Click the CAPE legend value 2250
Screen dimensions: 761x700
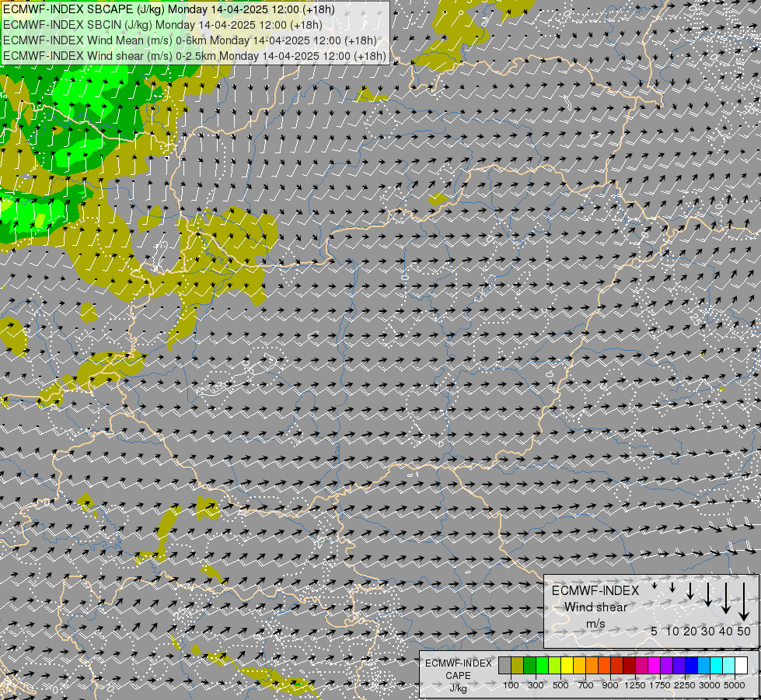pyautogui.click(x=685, y=685)
